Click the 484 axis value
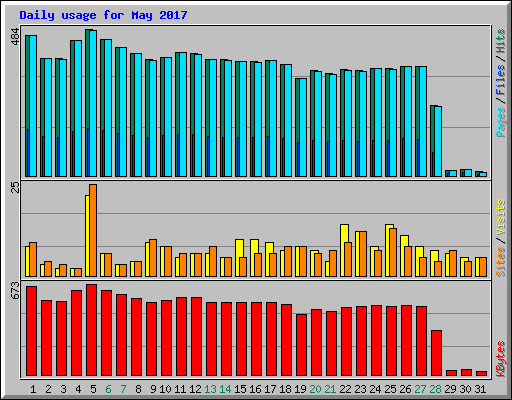Screen dimensions: 512x400 (15, 37)
